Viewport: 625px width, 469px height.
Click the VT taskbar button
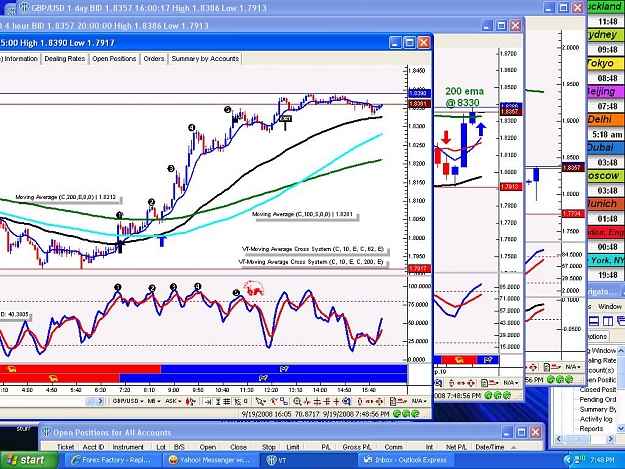pyautogui.click(x=308, y=460)
